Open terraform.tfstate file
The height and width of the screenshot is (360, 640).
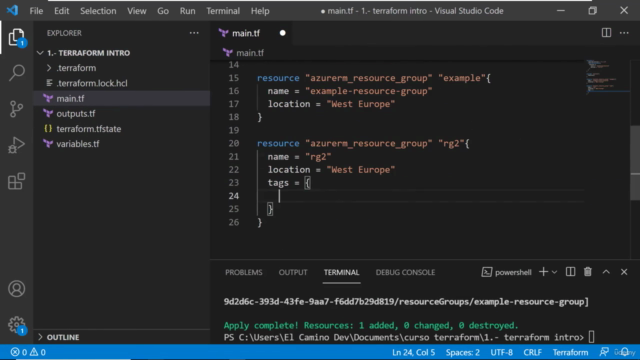click(89, 129)
